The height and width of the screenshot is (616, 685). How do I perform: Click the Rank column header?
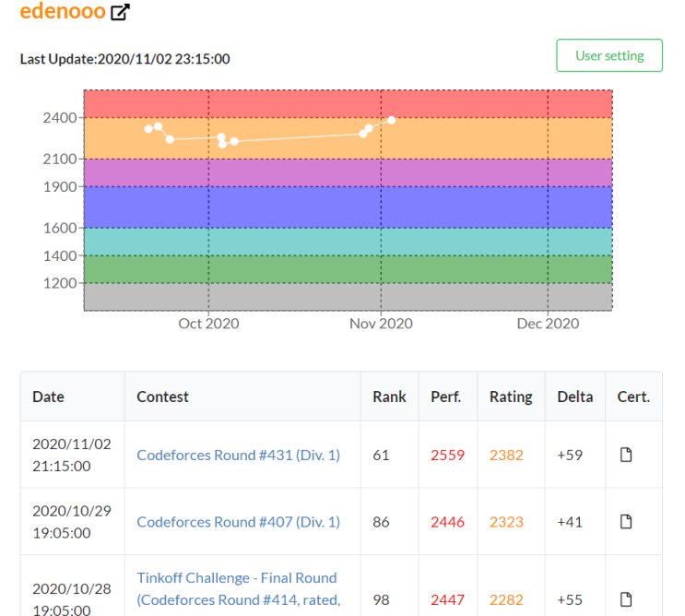pyautogui.click(x=389, y=397)
